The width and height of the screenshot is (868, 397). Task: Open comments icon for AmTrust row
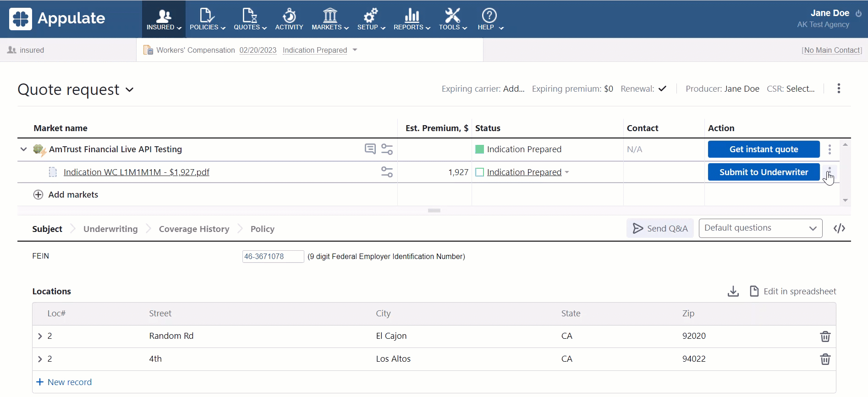(370, 149)
